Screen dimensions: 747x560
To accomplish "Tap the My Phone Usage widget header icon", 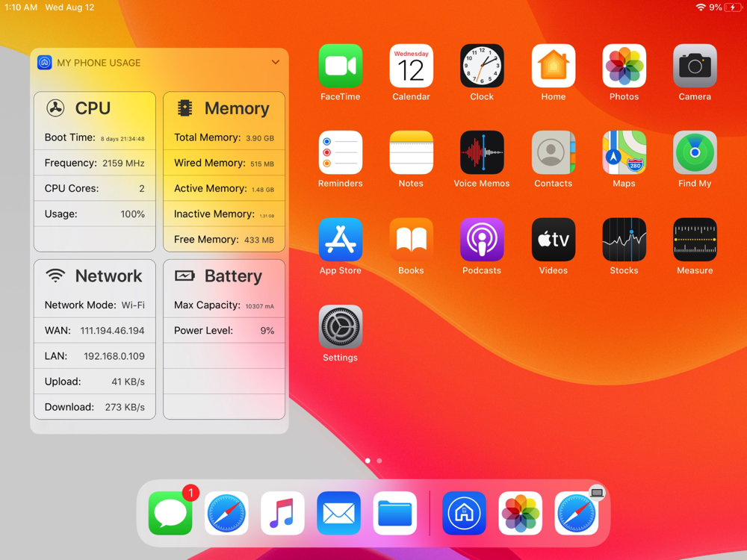I will pyautogui.click(x=45, y=63).
